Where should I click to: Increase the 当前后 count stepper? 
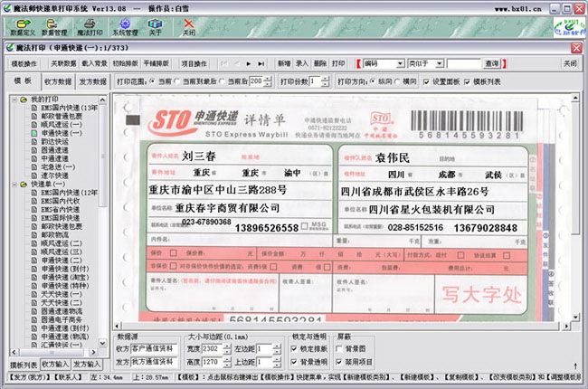[x=268, y=79]
